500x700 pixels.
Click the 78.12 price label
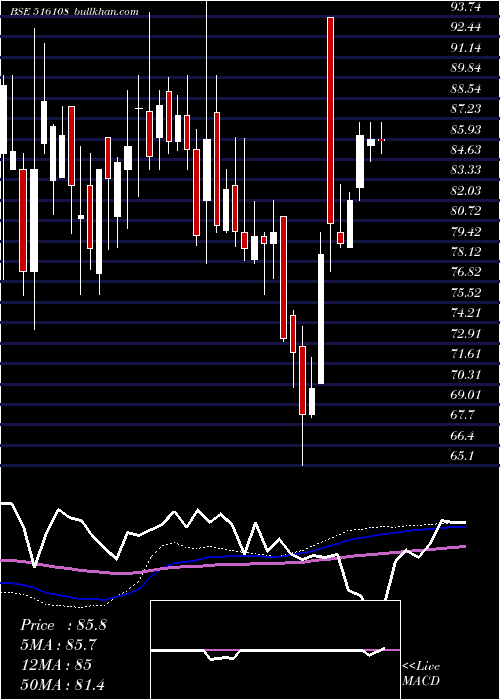[466, 252]
